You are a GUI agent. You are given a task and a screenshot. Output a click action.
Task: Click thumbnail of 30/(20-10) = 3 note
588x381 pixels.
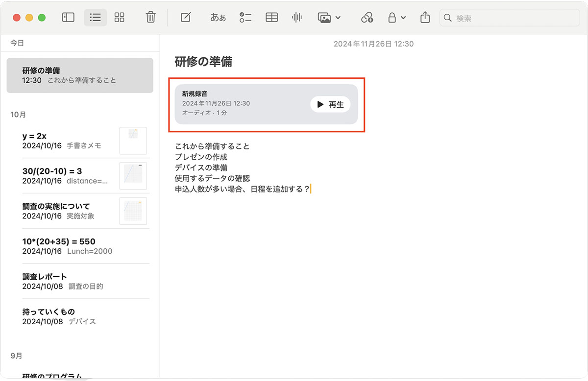click(133, 176)
